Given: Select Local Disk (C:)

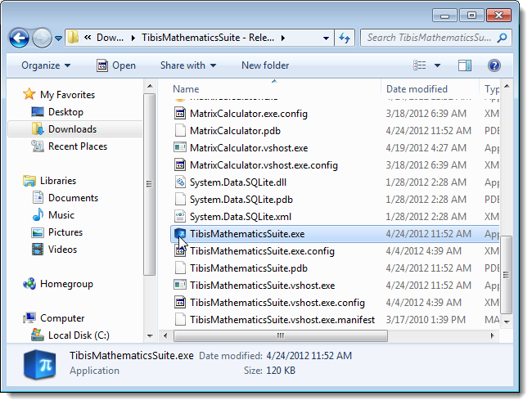Looking at the screenshot, I should click(x=79, y=335).
